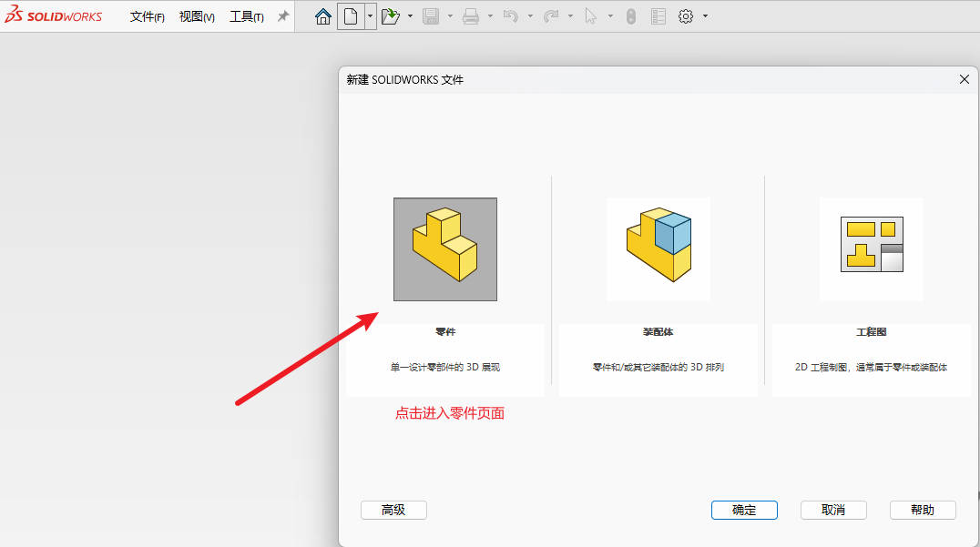Click the Save disk icon
The width and height of the screenshot is (980, 547).
point(431,16)
